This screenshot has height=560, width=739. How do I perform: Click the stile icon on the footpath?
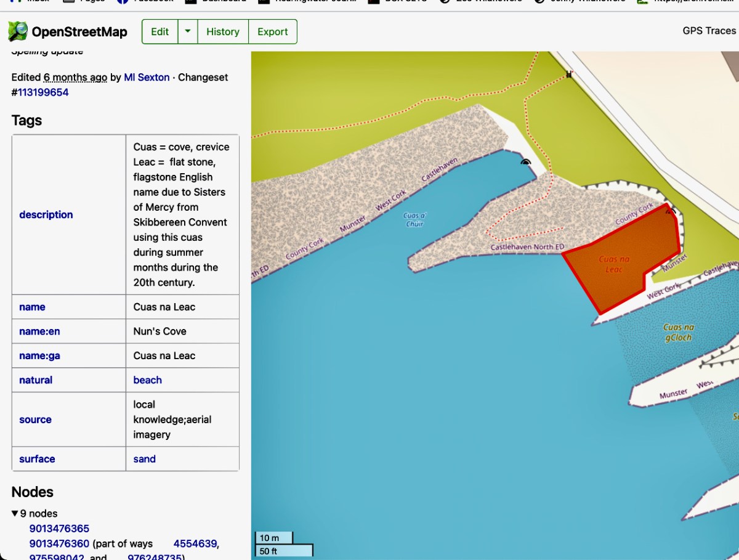[569, 75]
